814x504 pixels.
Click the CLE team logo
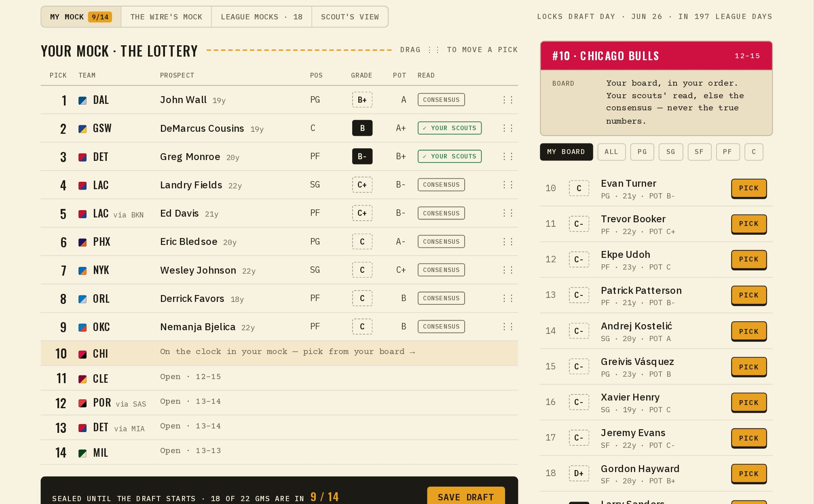82,379
